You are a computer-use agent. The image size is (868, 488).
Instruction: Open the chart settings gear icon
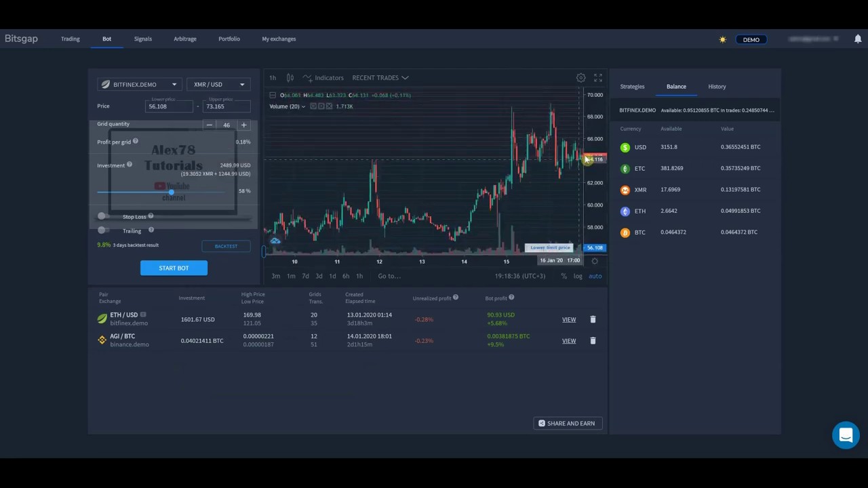pyautogui.click(x=581, y=78)
